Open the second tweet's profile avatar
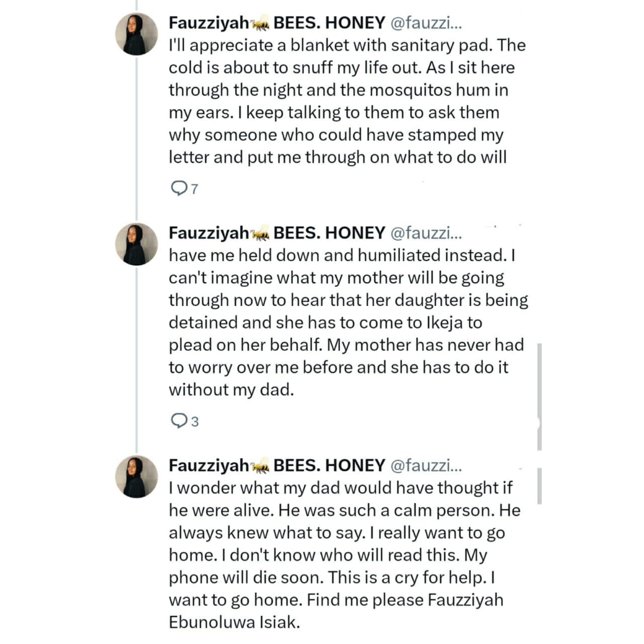Image resolution: width=644 pixels, height=644 pixels. [137, 244]
